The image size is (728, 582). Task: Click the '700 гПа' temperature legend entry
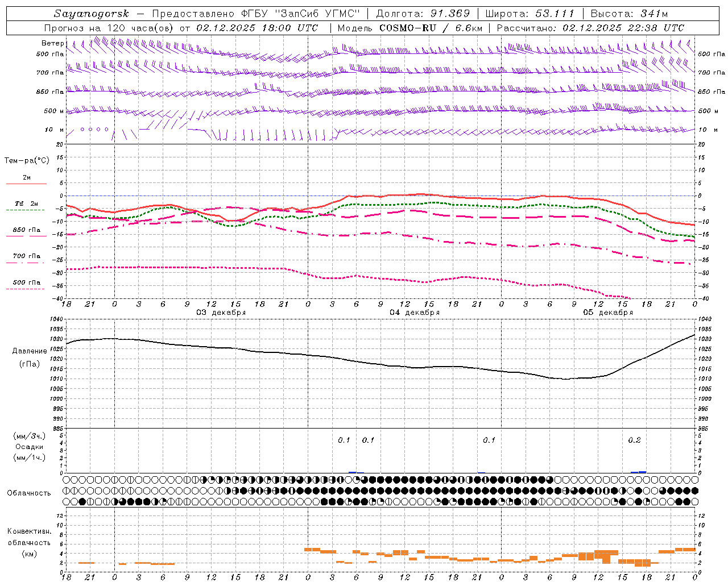(x=26, y=256)
